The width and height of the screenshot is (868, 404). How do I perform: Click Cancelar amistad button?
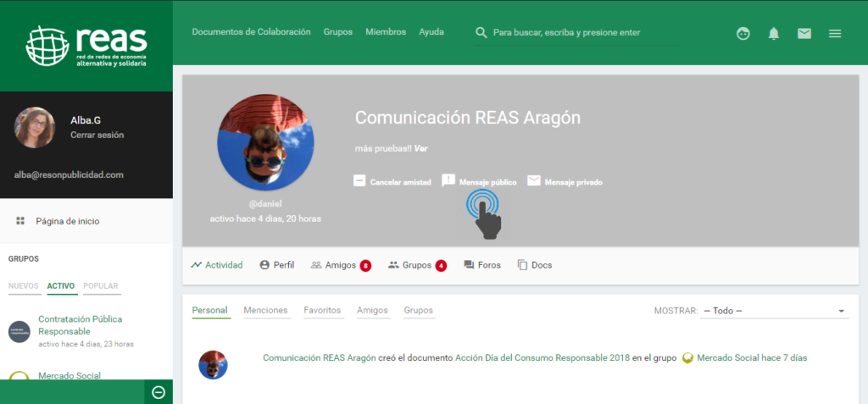392,181
